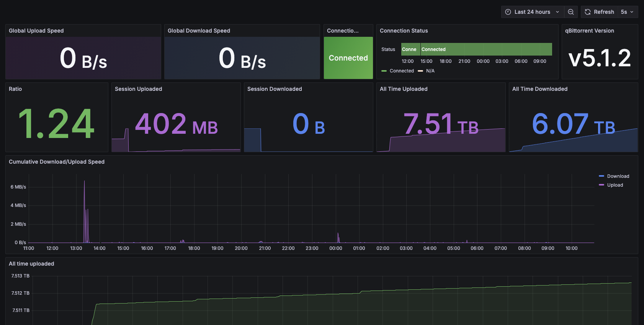The image size is (644, 325).
Task: Open the Global Upload Speed panel title menu
Action: point(36,31)
